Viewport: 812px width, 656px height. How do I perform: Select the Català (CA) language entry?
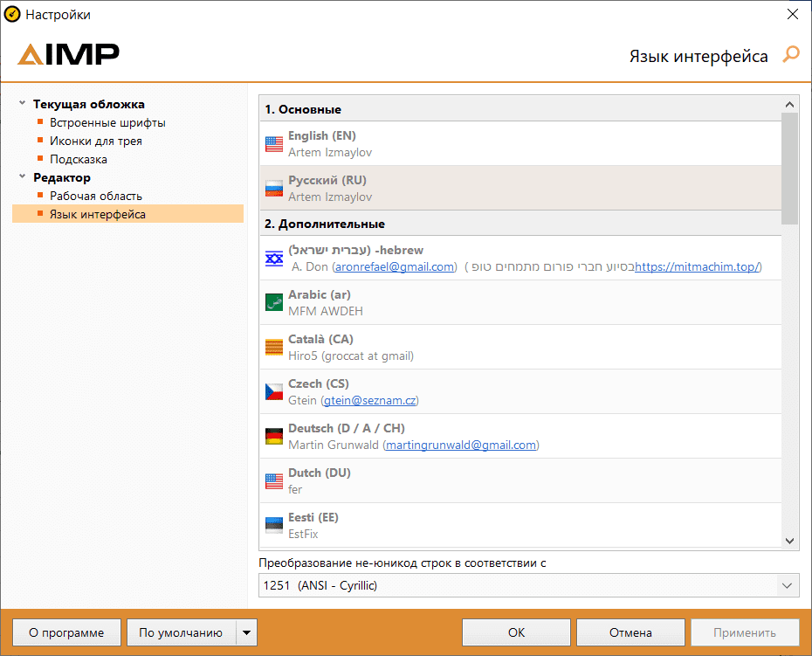[520, 347]
